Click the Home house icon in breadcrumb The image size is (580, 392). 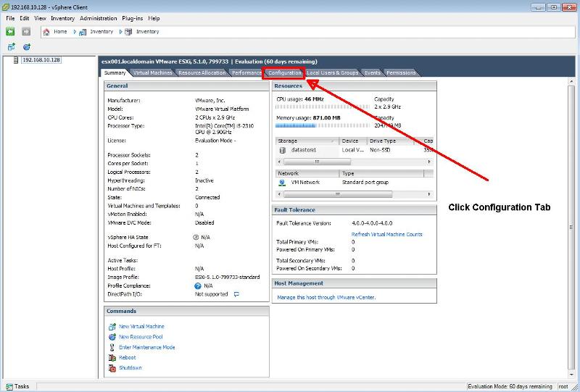[x=46, y=32]
